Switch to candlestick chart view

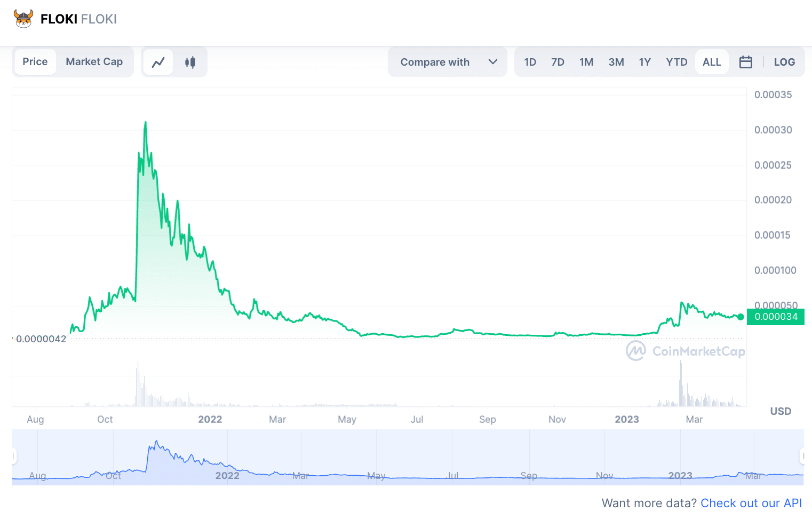[190, 62]
